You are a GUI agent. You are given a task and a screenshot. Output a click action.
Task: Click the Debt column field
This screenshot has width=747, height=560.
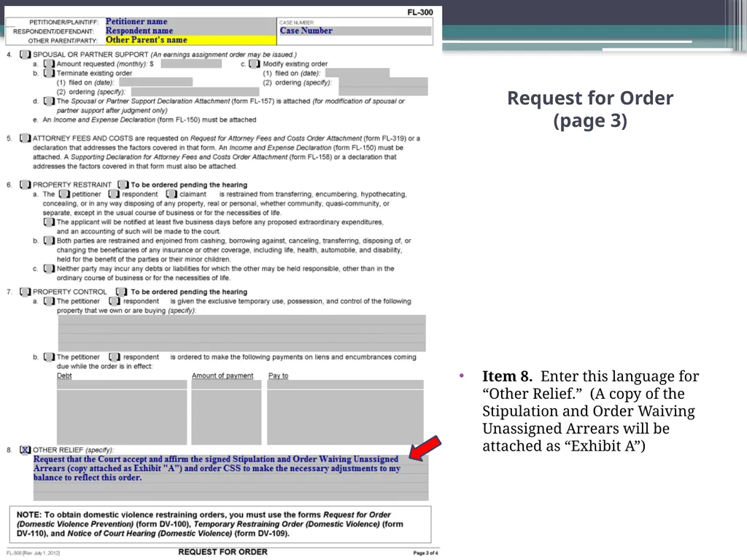122,413
